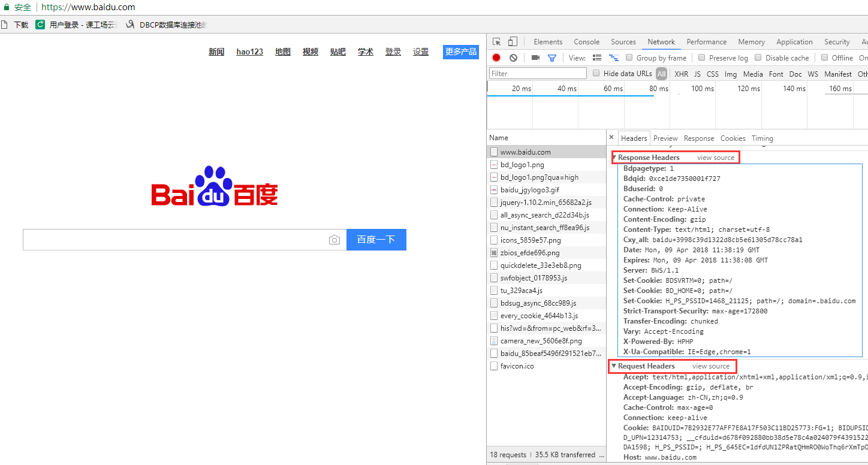Check Hide data URLs option
This screenshot has height=465, width=868.
[596, 73]
